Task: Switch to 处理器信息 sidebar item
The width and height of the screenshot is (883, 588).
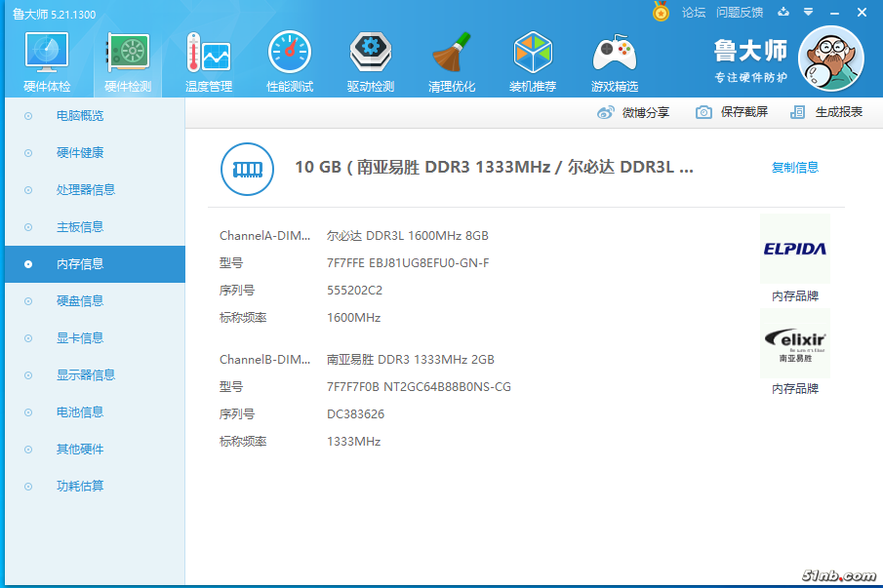Action: tap(86, 190)
